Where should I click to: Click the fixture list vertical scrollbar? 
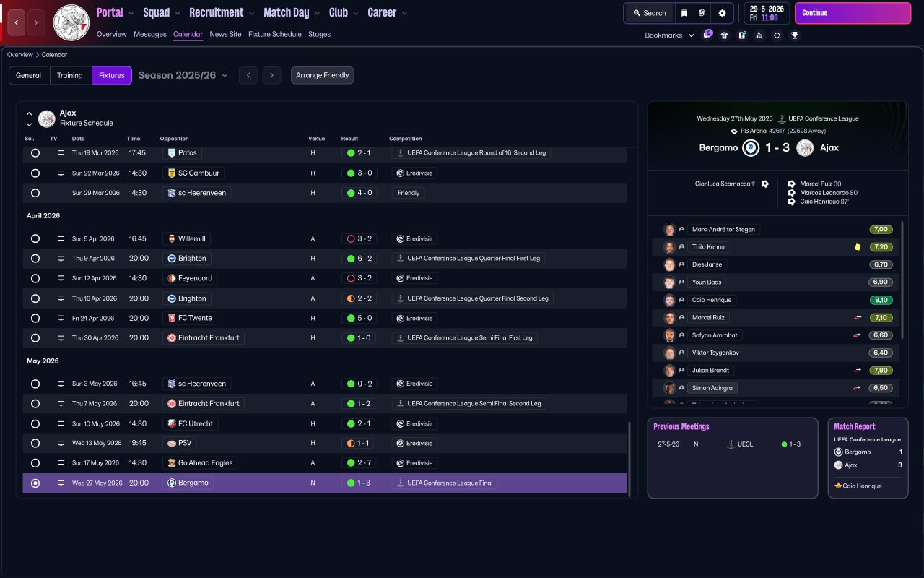[629, 459]
